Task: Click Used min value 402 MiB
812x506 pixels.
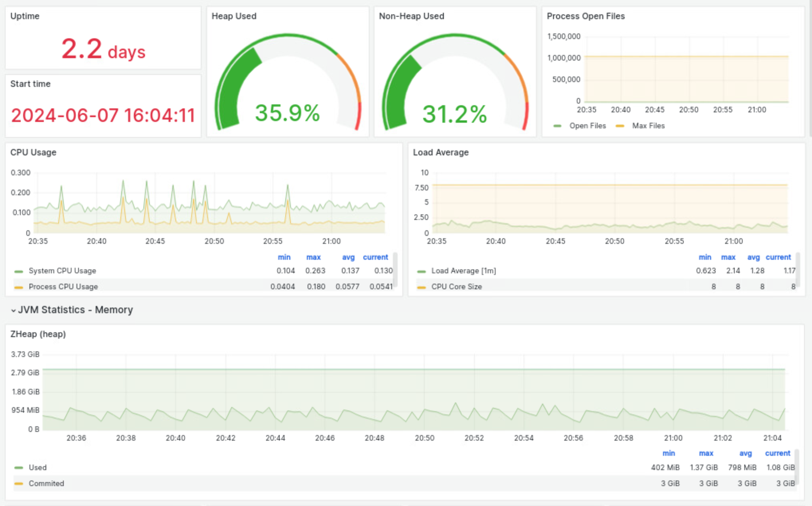Action: click(x=665, y=467)
